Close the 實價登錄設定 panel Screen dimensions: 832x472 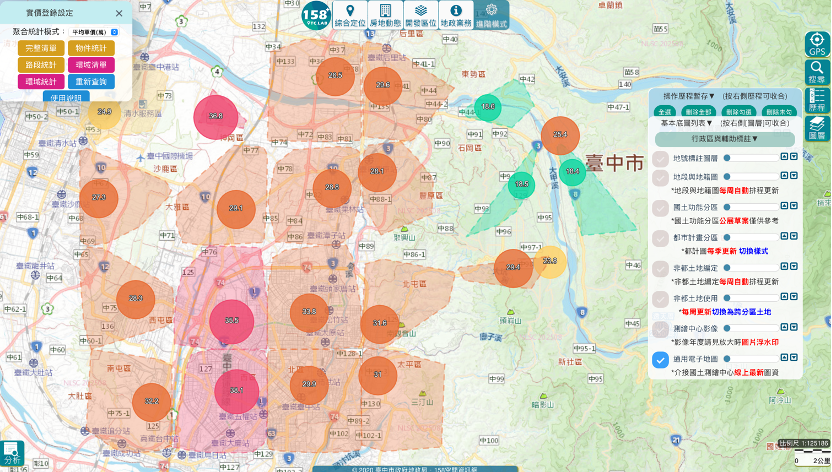(119, 14)
